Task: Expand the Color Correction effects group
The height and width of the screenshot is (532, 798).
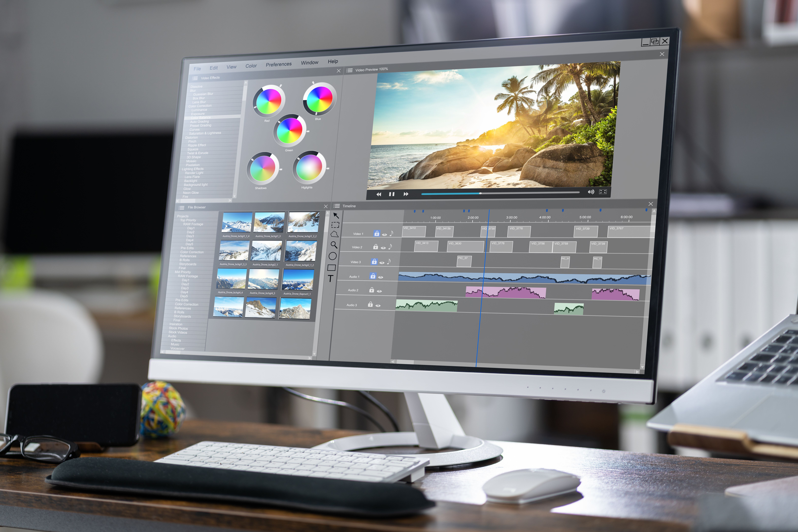Action: (x=200, y=106)
